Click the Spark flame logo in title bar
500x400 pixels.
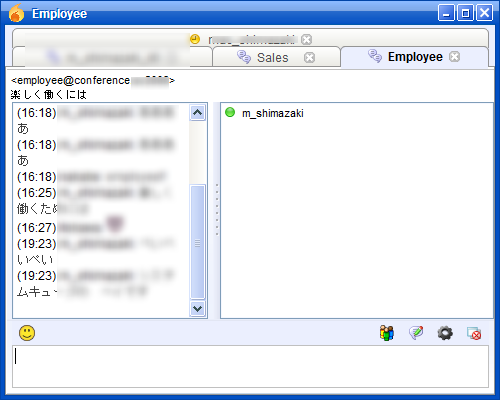click(17, 13)
